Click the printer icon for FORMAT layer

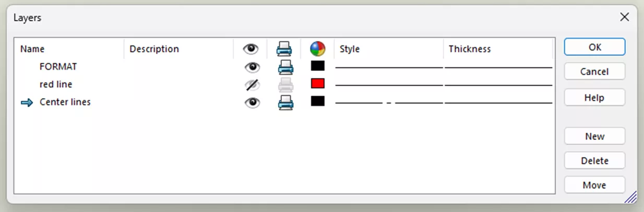click(x=284, y=67)
